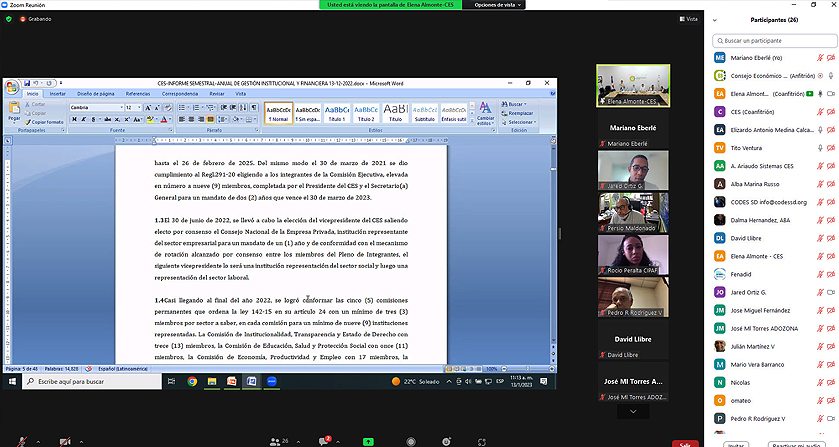Click Cambiar estilos icon in Word ribbon
The width and height of the screenshot is (839, 447).
[485, 113]
